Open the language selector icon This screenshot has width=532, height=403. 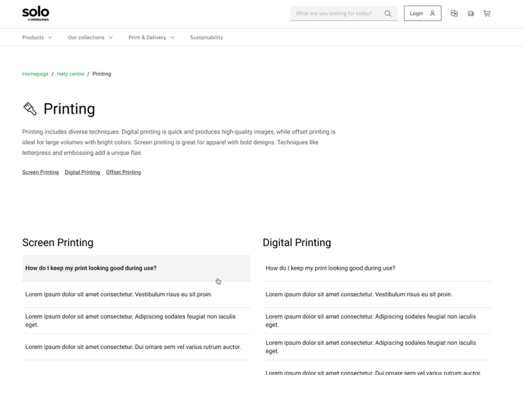tap(454, 14)
